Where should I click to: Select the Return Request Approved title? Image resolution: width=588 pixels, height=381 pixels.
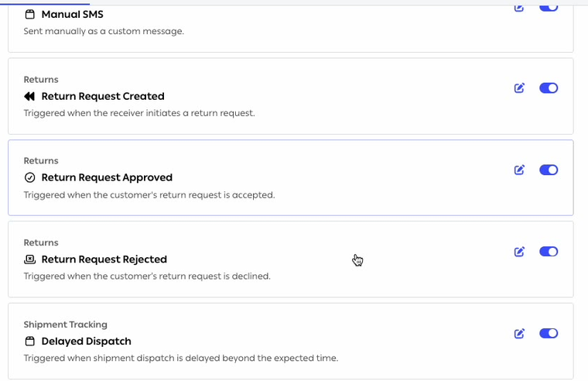pos(107,177)
